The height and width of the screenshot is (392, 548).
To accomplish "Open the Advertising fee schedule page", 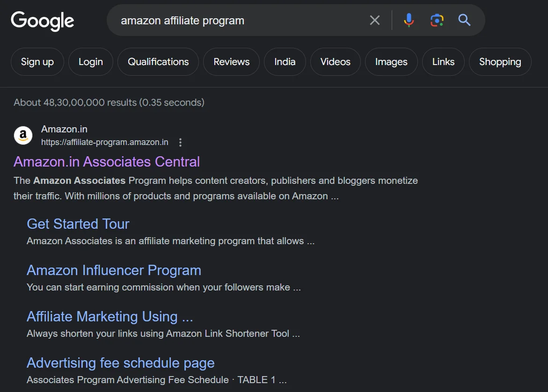I will pos(121,363).
